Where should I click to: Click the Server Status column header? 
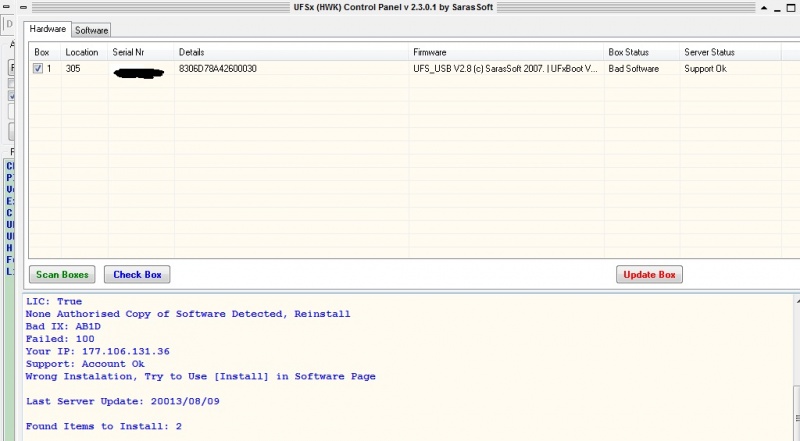click(709, 52)
